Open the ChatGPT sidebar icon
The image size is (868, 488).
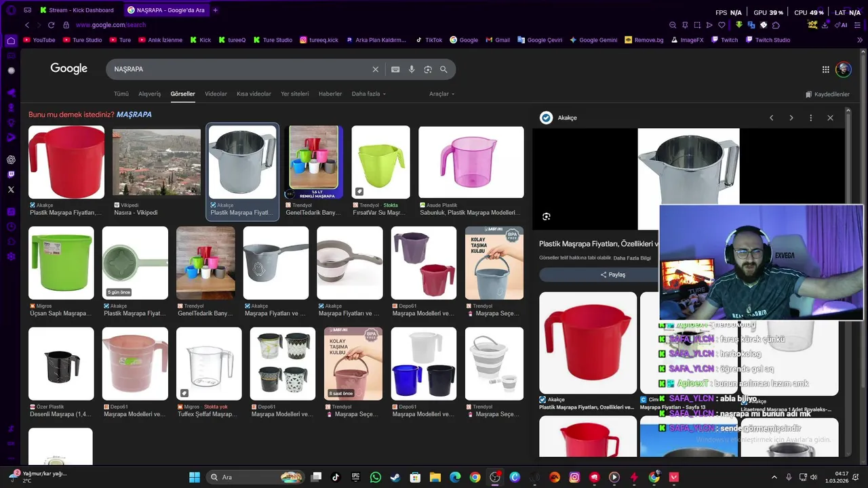coord(11,160)
